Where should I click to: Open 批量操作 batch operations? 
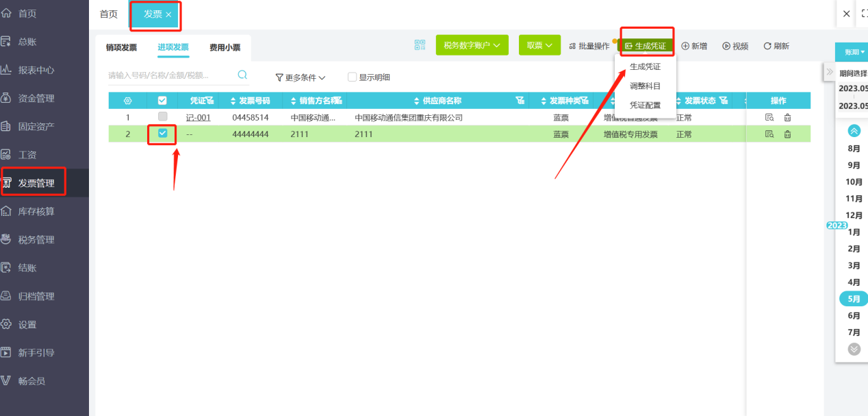point(589,46)
